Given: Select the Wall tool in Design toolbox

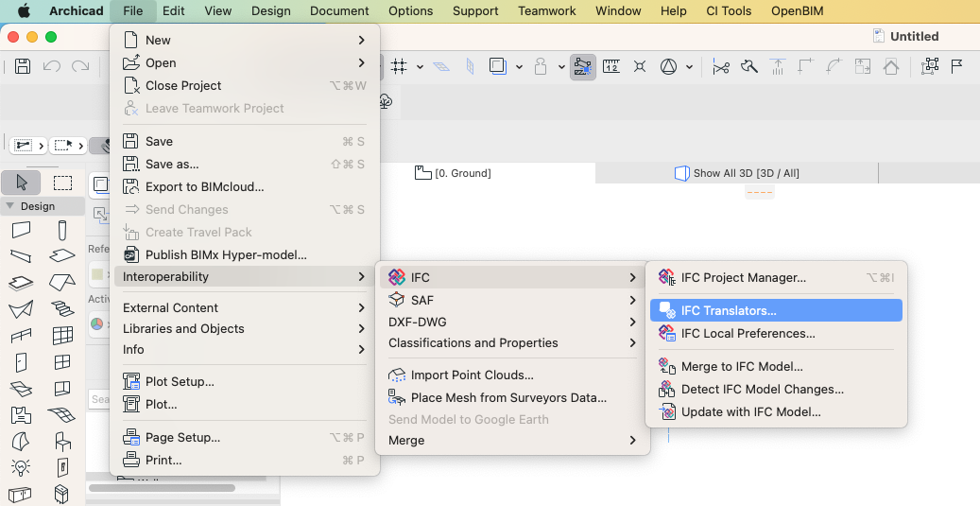Looking at the screenshot, I should point(21,230).
